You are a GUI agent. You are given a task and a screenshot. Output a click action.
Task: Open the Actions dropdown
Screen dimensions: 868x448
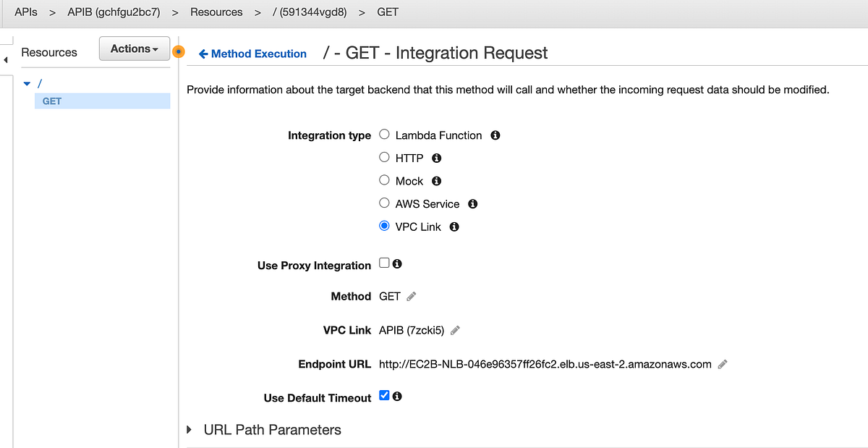coord(134,48)
